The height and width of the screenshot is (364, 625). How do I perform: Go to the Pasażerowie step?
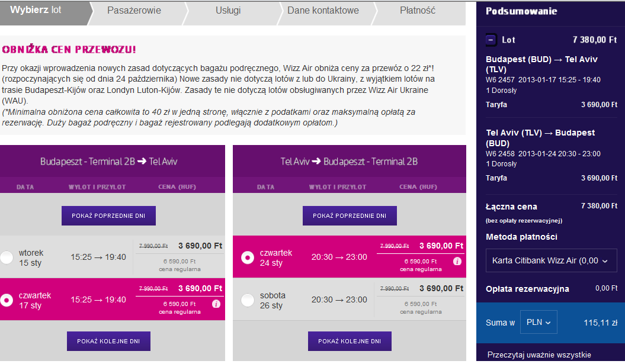(134, 10)
